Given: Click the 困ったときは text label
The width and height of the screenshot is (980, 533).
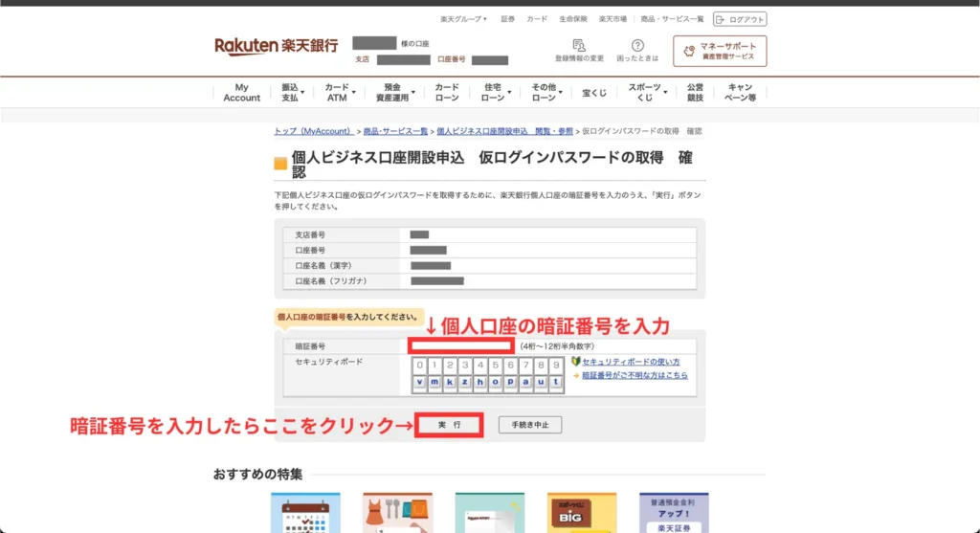Looking at the screenshot, I should coord(637,58).
